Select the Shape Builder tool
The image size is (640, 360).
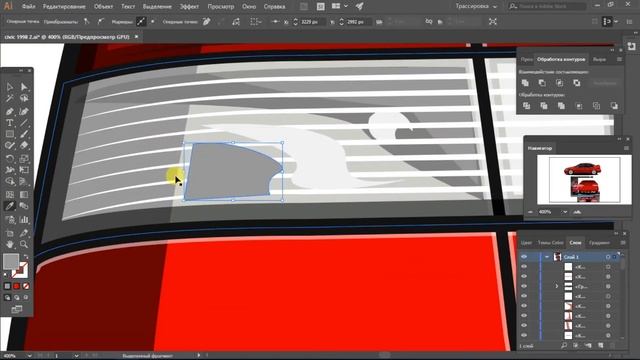(x=10, y=181)
